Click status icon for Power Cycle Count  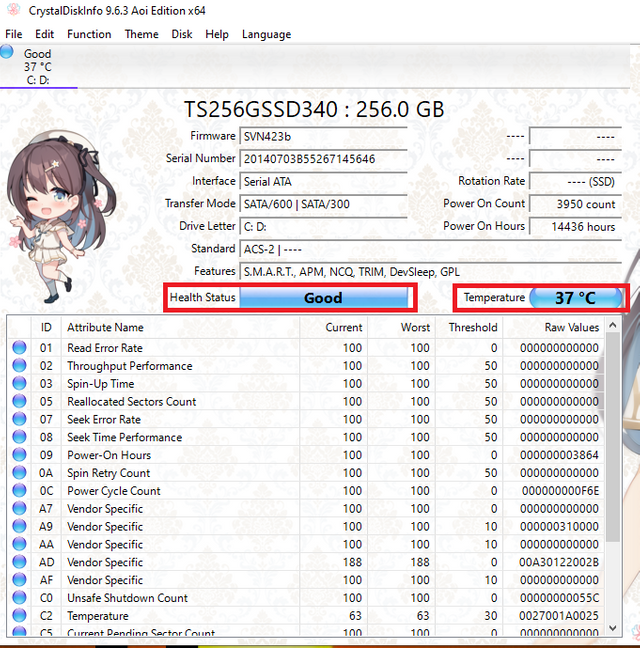(19, 490)
